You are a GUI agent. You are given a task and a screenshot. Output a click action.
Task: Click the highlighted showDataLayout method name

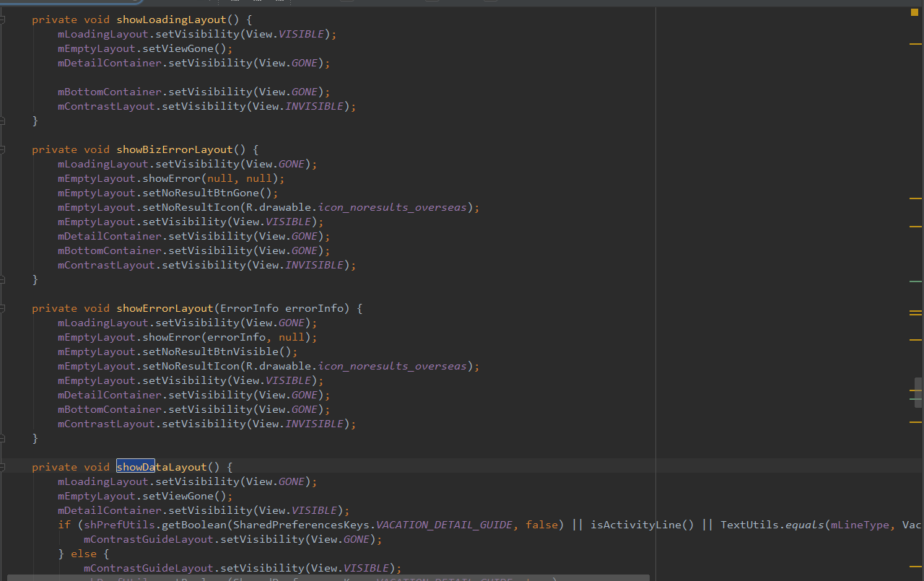point(162,467)
